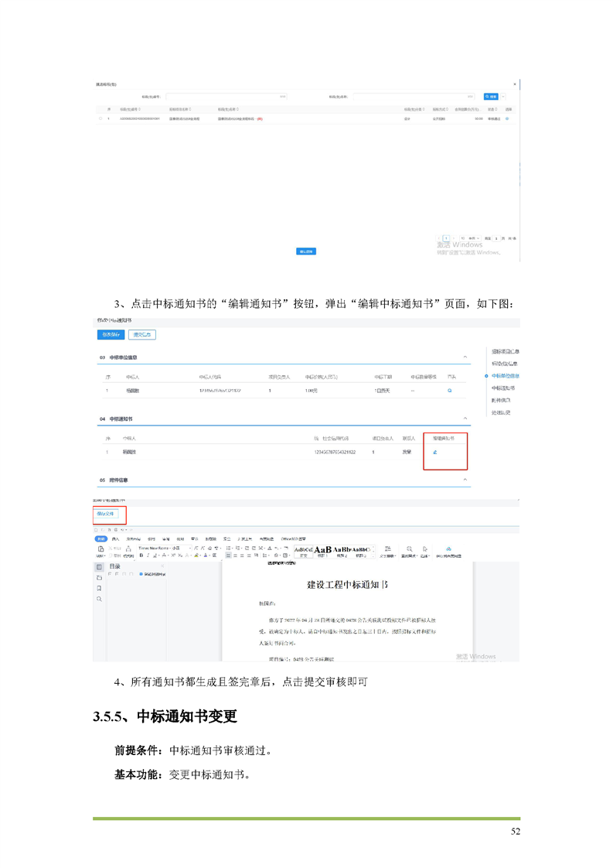
Task: Click the magnifier view icon in bidder row
Action: click(450, 391)
